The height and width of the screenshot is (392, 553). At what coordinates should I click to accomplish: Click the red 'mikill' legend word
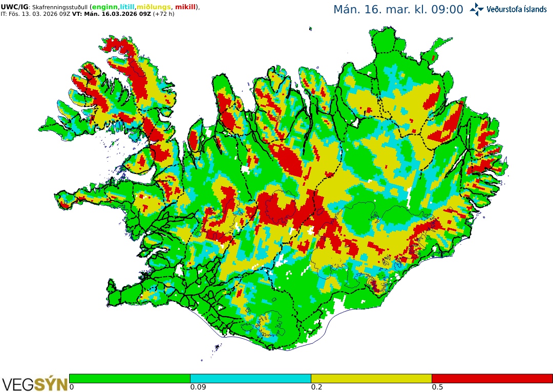[185, 7]
